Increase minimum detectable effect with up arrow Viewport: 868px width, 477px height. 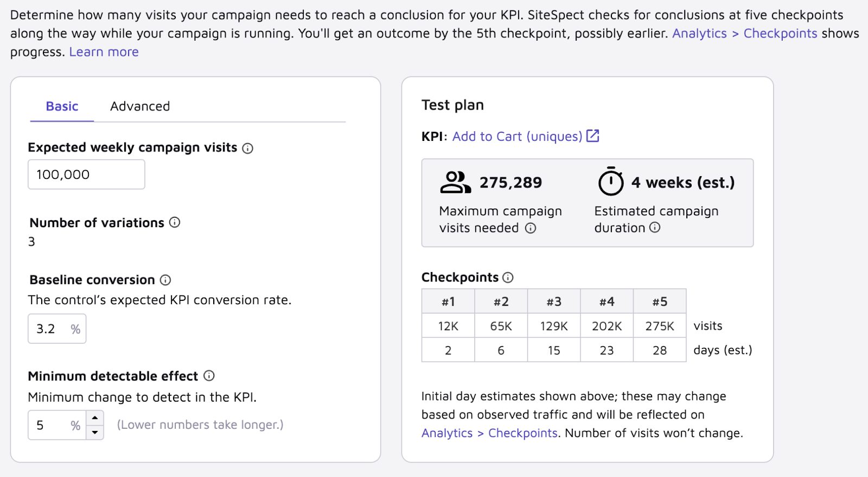95,418
